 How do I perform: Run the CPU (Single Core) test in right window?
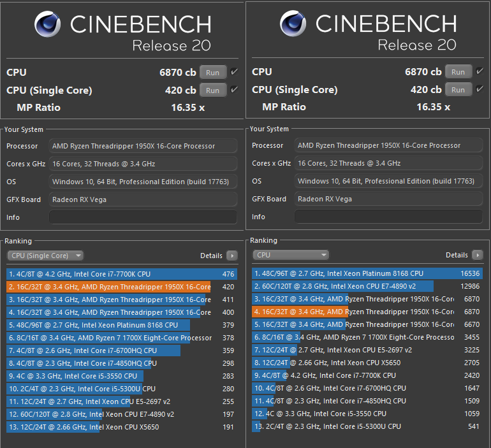click(458, 90)
